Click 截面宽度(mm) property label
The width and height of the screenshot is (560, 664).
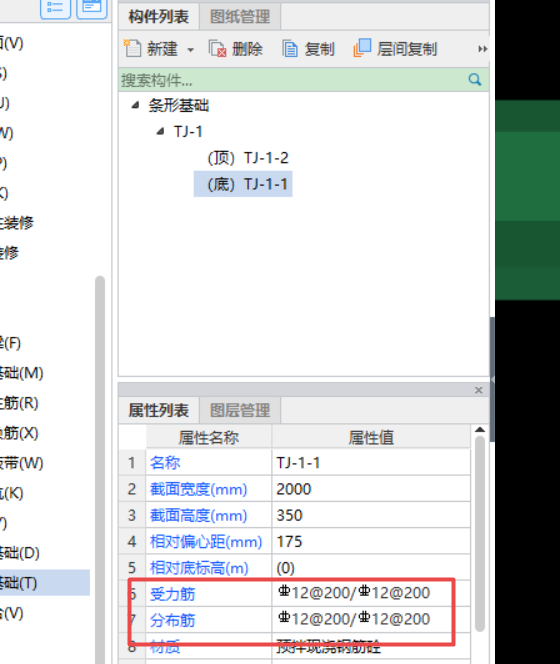click(x=198, y=490)
